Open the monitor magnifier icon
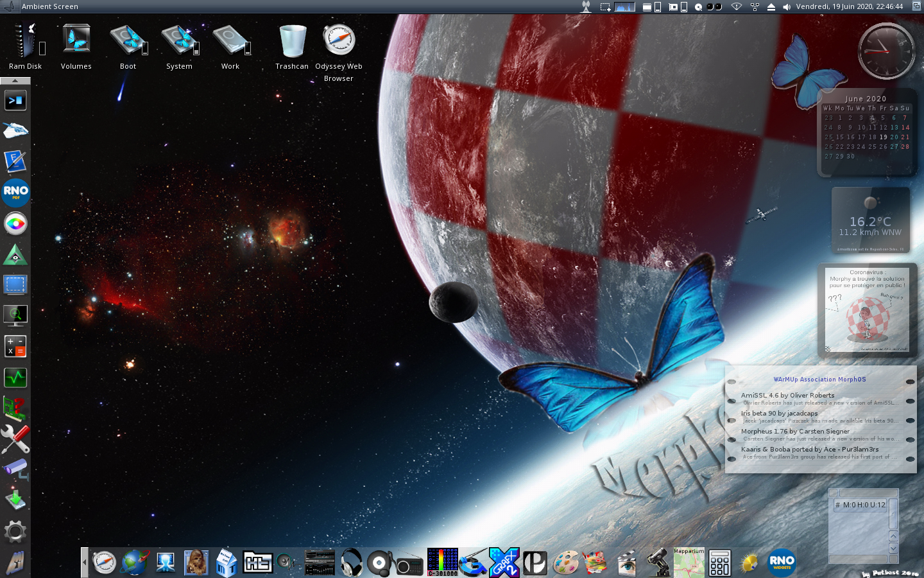 (x=15, y=315)
